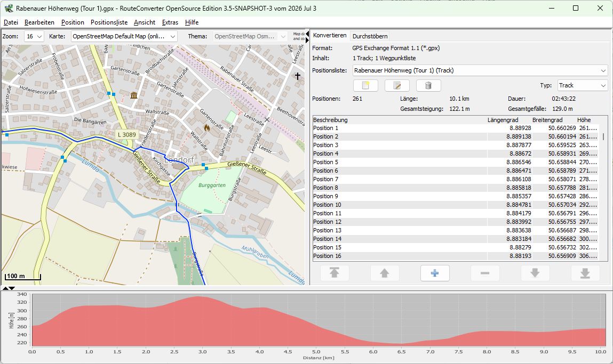Image resolution: width=613 pixels, height=364 pixels.
Task: Select Position 7 row in the list
Action: coord(456,179)
